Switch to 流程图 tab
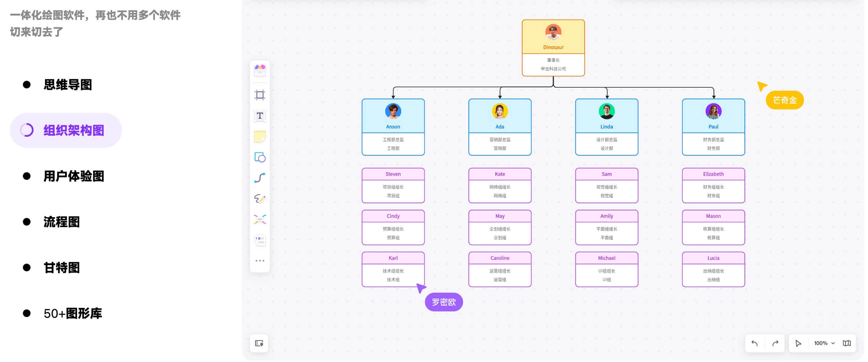 pyautogui.click(x=62, y=222)
